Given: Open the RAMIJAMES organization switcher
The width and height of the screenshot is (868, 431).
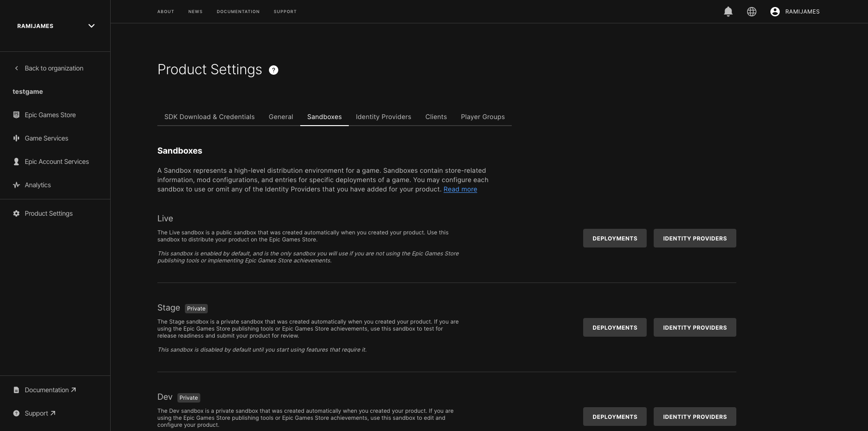Looking at the screenshot, I should [x=55, y=26].
